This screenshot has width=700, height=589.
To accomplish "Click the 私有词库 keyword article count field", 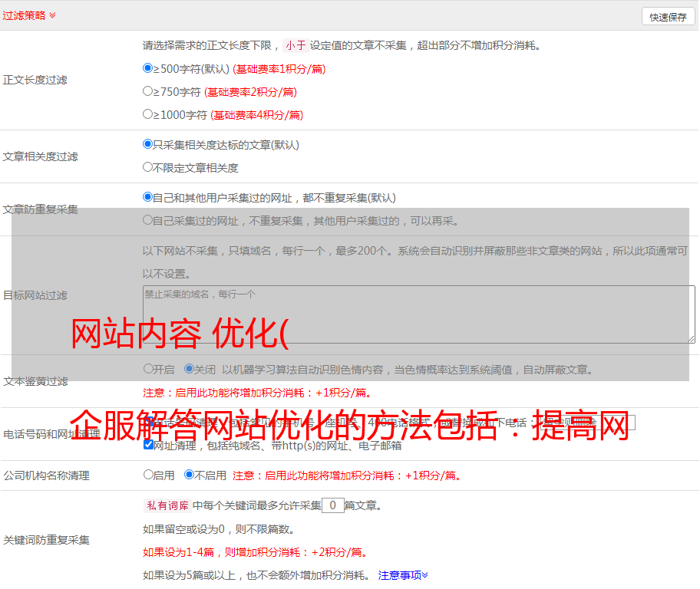I will [332, 505].
